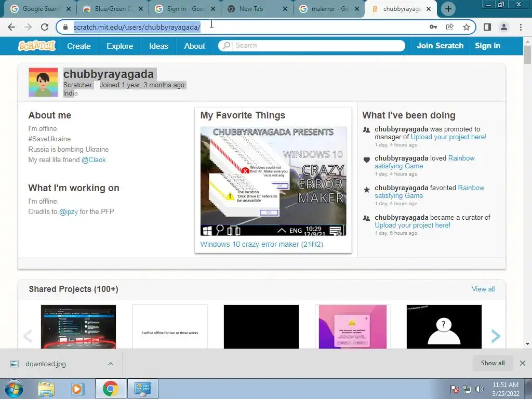Close the downloads bar
Viewport: 532px width, 399px height.
[x=523, y=363]
